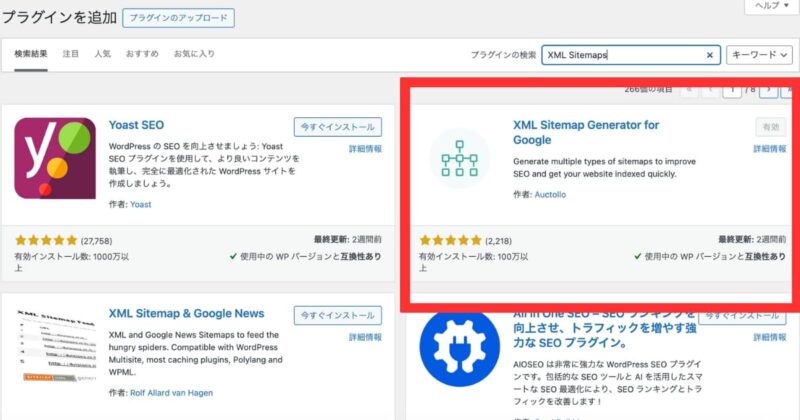This screenshot has width=800, height=420.
Task: Click the プラグインを追加 page heading
Action: pos(60,17)
